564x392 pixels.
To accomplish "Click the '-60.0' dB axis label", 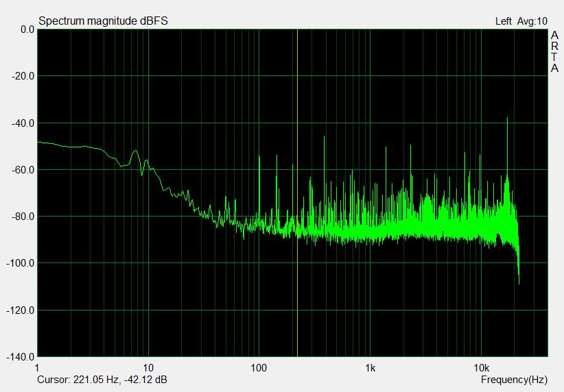I will point(23,169).
